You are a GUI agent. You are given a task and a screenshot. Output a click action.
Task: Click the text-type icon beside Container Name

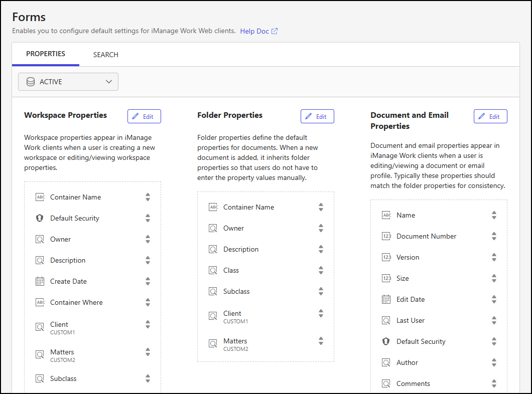(41, 197)
